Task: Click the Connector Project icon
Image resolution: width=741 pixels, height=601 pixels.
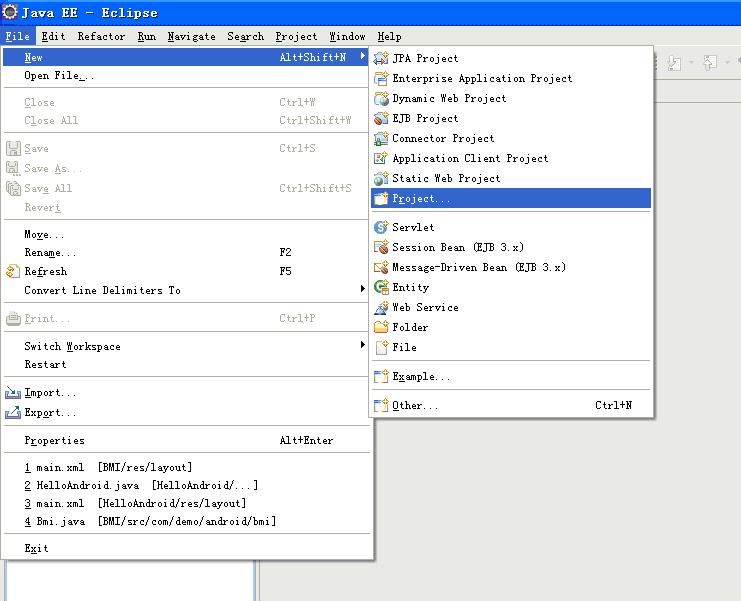Action: click(381, 138)
